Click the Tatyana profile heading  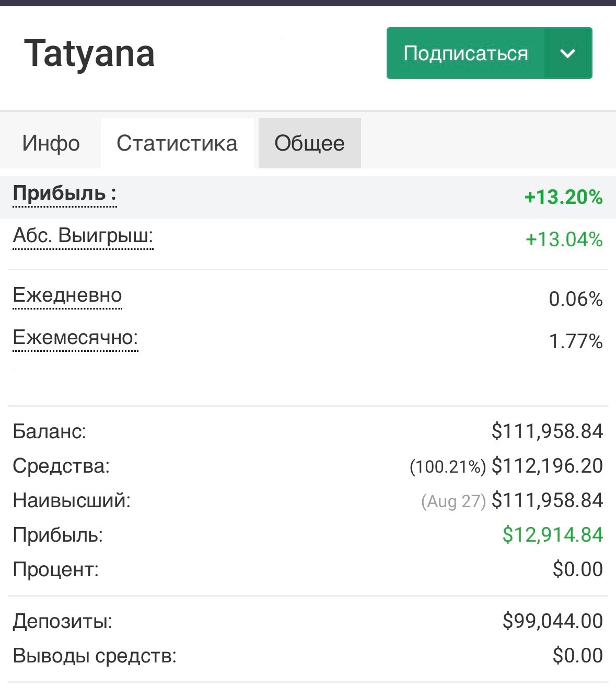pos(89,53)
